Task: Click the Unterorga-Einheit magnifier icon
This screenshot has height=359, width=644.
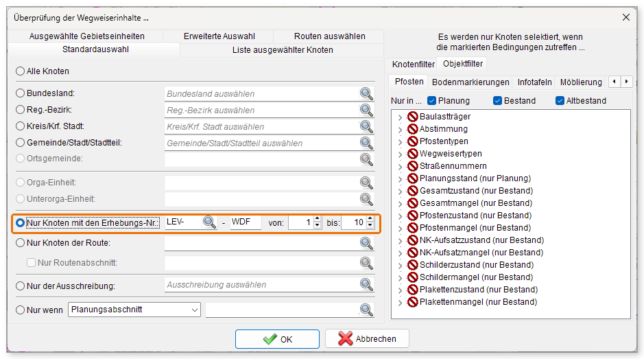Action: [x=366, y=199]
